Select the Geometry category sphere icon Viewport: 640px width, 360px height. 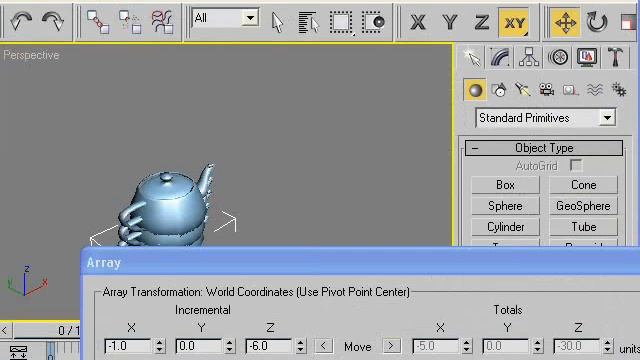click(475, 90)
